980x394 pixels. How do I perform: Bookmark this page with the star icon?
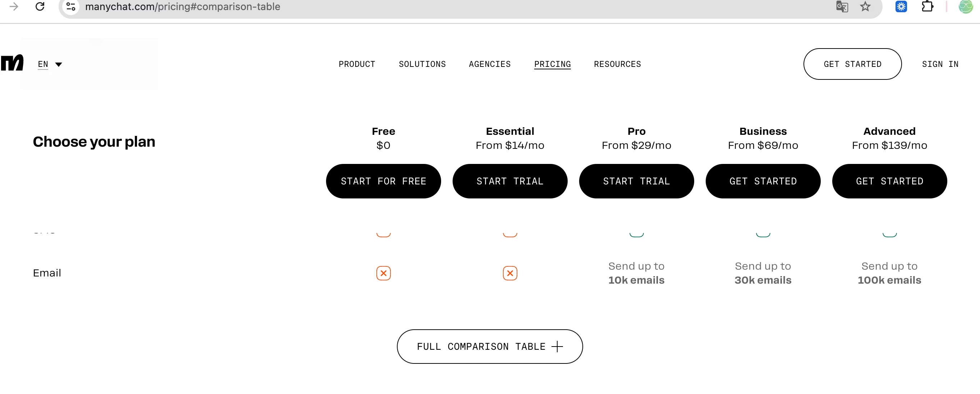pyautogui.click(x=865, y=6)
